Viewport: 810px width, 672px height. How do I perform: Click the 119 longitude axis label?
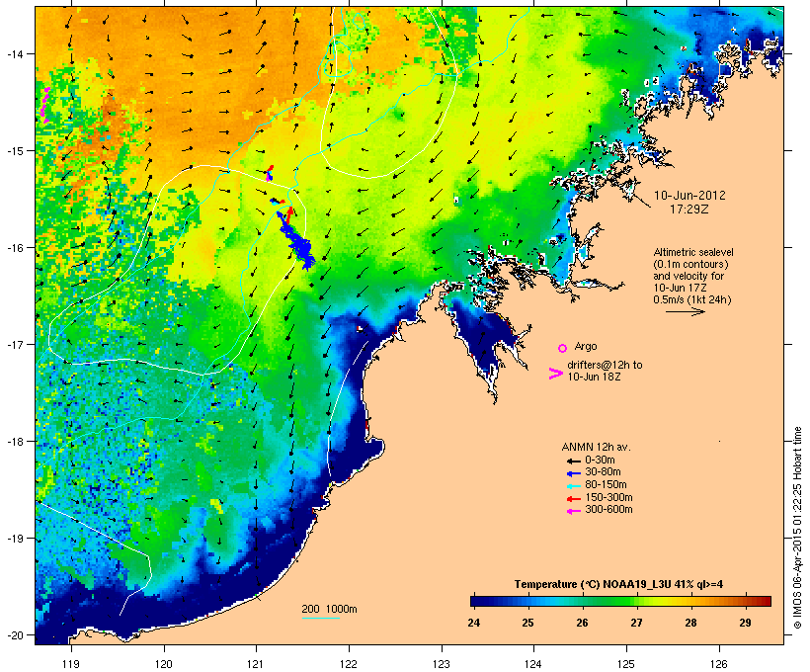pyautogui.click(x=71, y=664)
